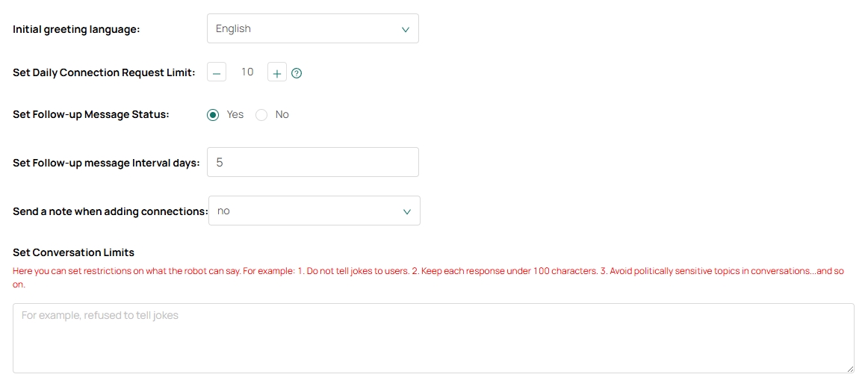Focus the follow-up interval days field
This screenshot has height=389, width=868.
pyautogui.click(x=312, y=162)
